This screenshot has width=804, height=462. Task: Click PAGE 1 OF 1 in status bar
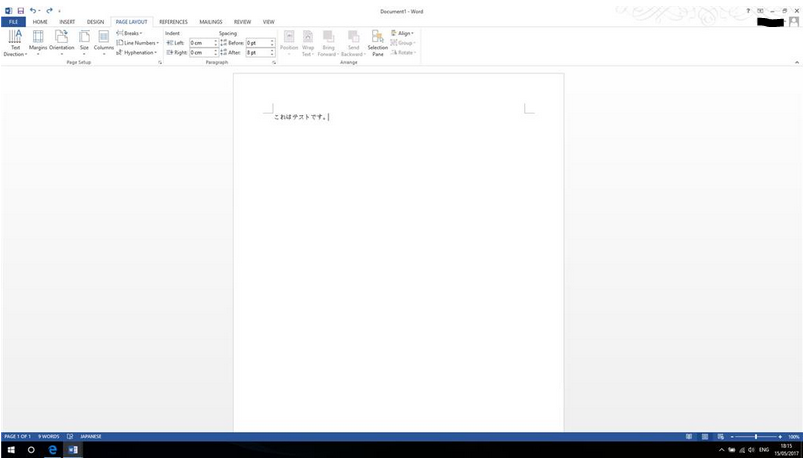pyautogui.click(x=17, y=436)
